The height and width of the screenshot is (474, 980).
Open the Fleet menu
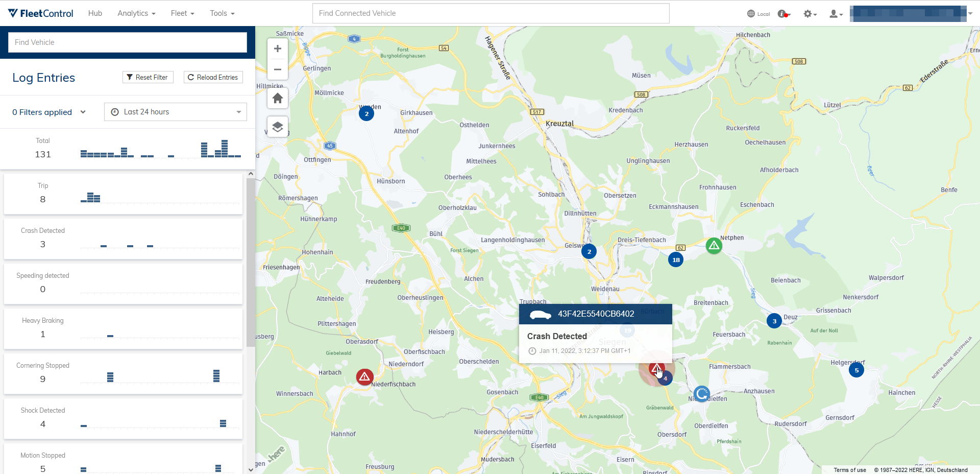[182, 13]
